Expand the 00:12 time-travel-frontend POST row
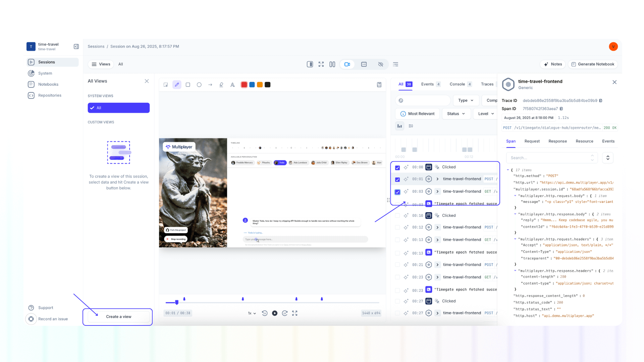Viewport: 644px width, 362px height. click(437, 227)
